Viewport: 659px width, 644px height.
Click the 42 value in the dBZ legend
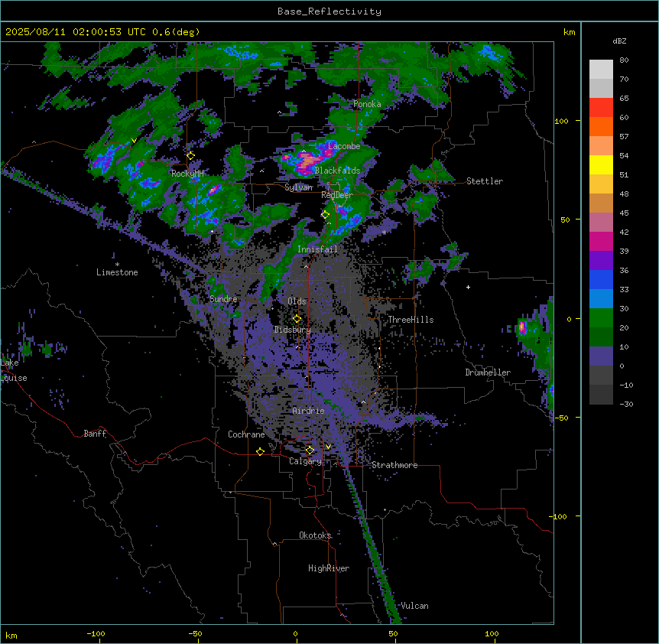(x=624, y=232)
